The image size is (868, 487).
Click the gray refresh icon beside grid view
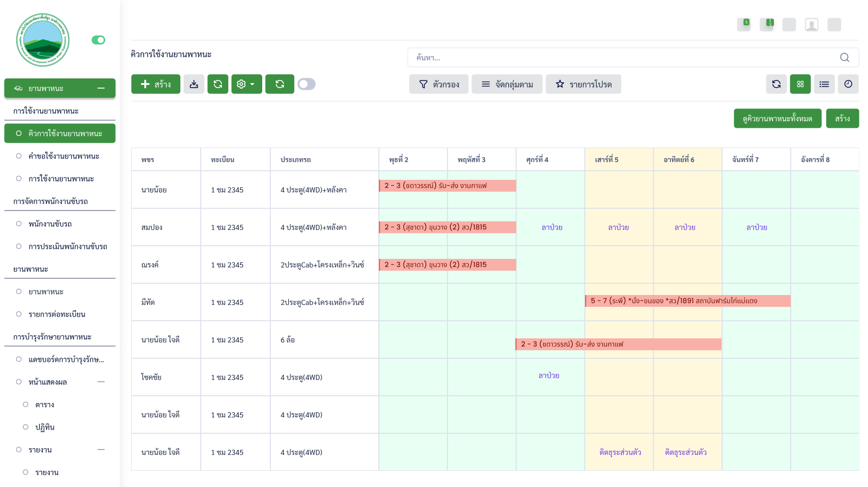(776, 84)
